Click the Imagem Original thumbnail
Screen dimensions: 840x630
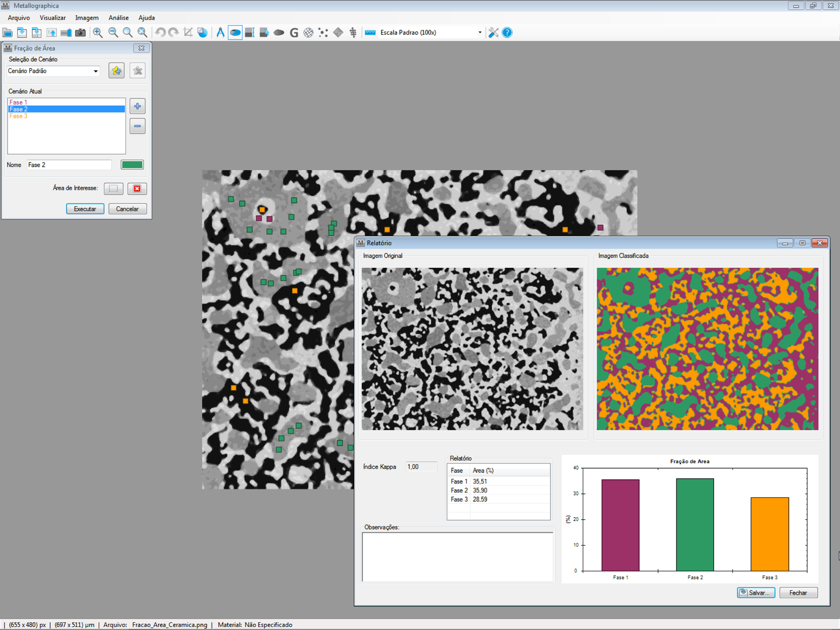click(472, 349)
